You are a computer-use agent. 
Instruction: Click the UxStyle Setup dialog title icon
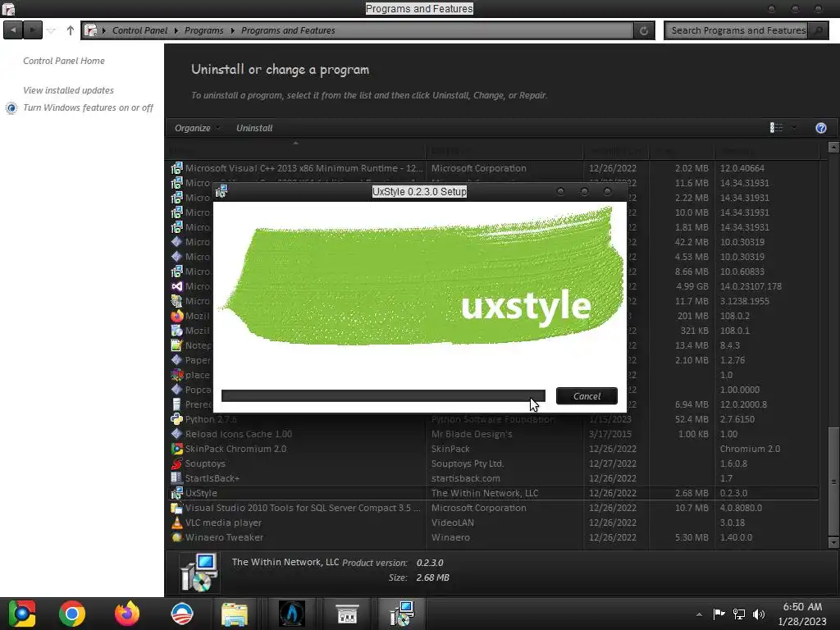(221, 191)
